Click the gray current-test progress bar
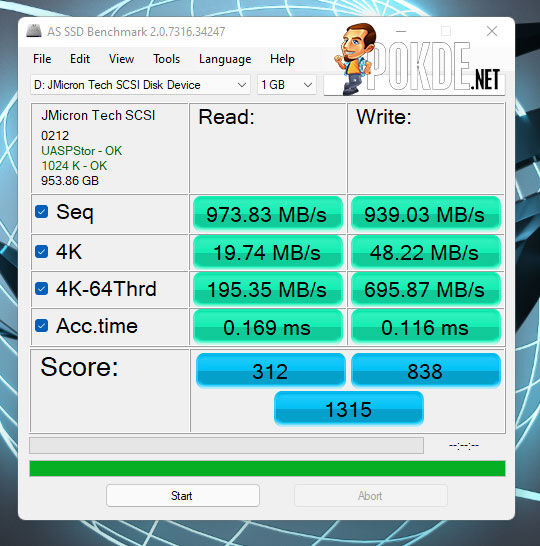This screenshot has width=540, height=546. pos(227,445)
